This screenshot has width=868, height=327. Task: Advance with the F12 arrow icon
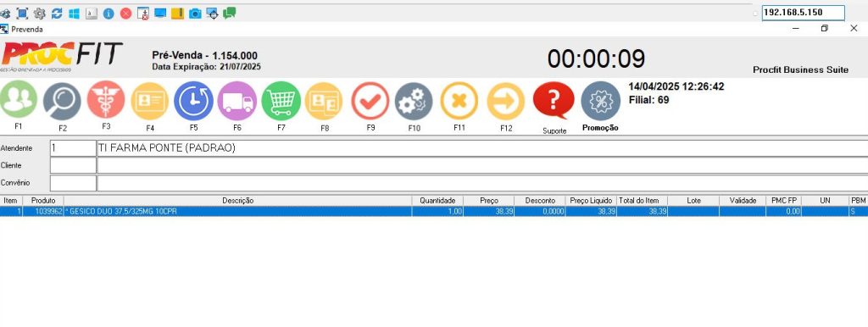(505, 102)
